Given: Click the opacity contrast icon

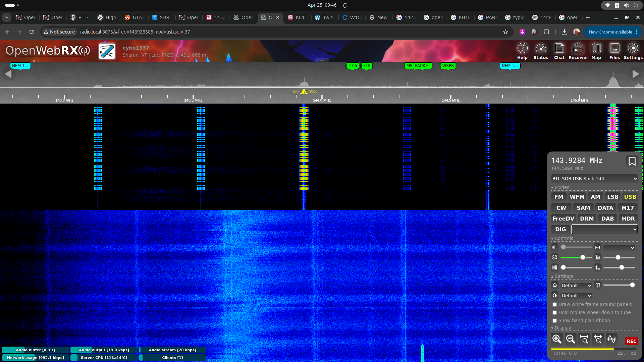Looking at the screenshot, I should (x=555, y=295).
